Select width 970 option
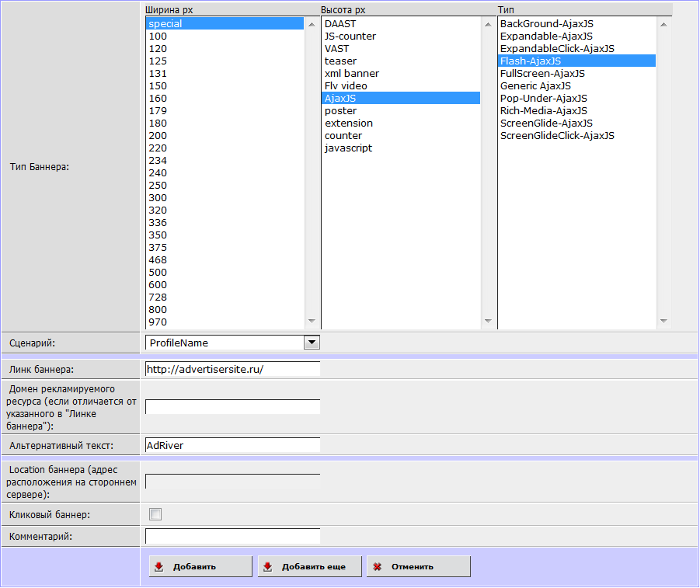 [225, 322]
